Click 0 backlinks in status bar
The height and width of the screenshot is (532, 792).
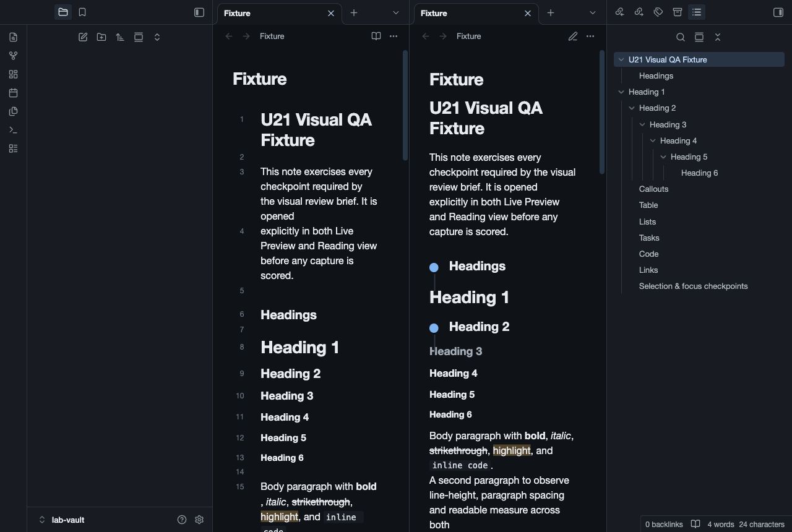pos(664,524)
